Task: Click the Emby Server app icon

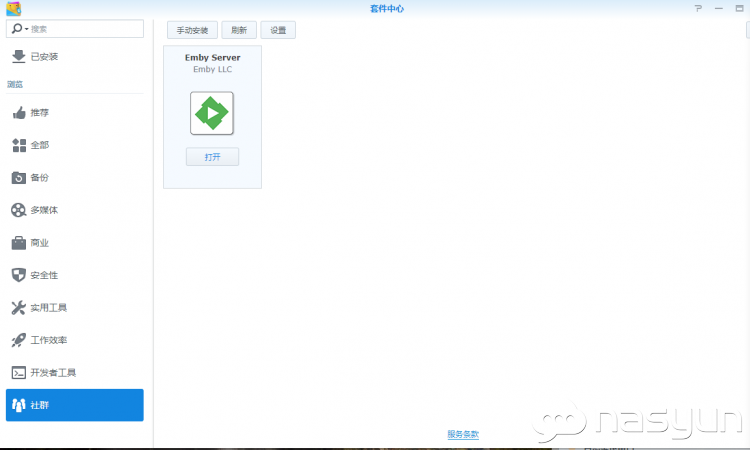Action: (212, 113)
